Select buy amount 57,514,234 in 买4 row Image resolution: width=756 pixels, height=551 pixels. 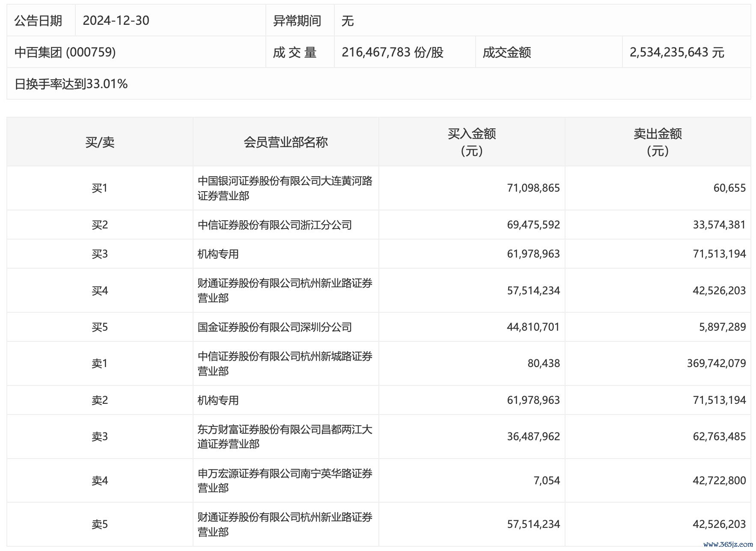coord(533,290)
